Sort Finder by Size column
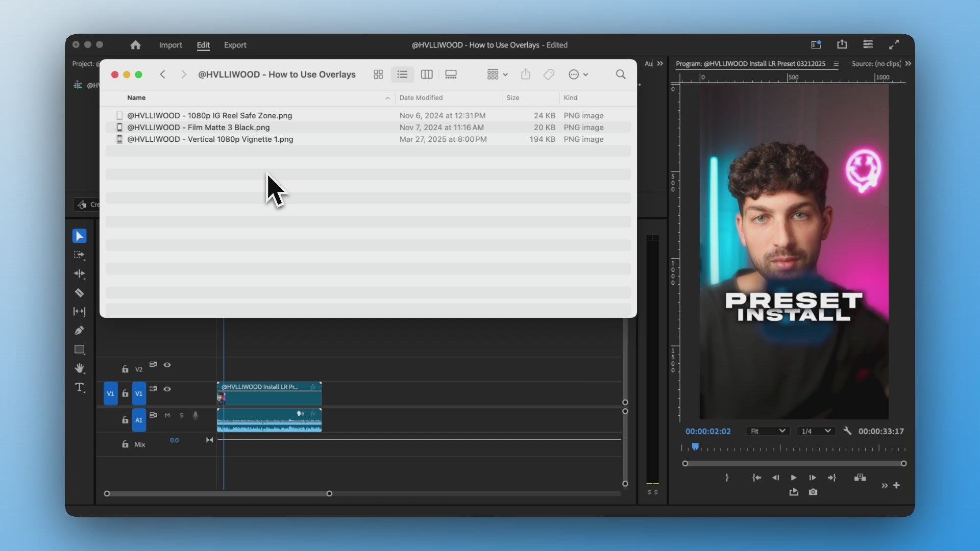The image size is (980, 551). click(x=513, y=97)
